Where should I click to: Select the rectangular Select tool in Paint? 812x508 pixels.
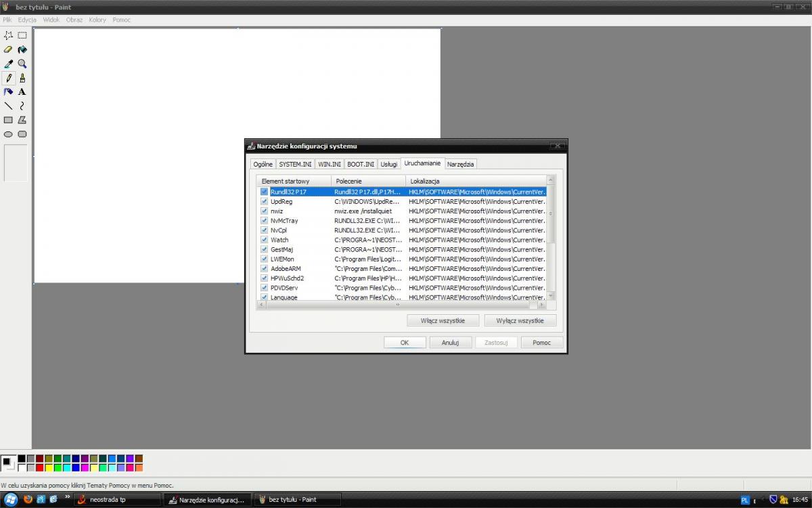coord(22,35)
